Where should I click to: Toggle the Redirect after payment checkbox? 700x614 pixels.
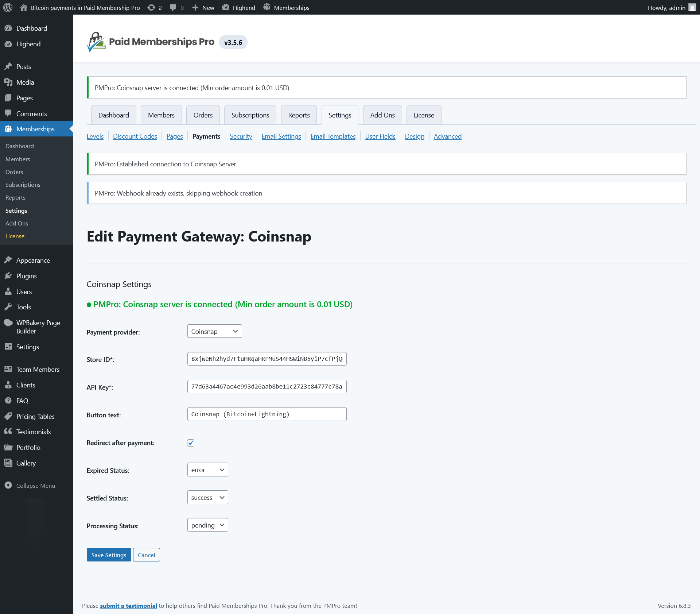tap(191, 443)
